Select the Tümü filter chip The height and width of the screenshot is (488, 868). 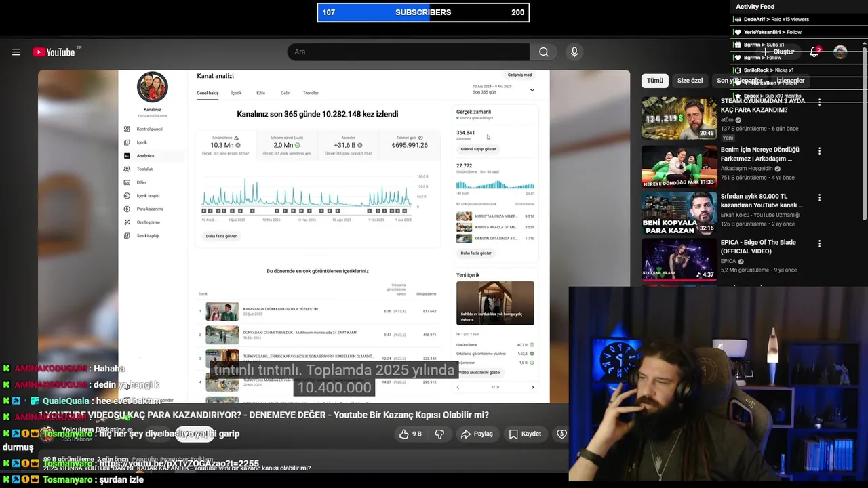655,81
